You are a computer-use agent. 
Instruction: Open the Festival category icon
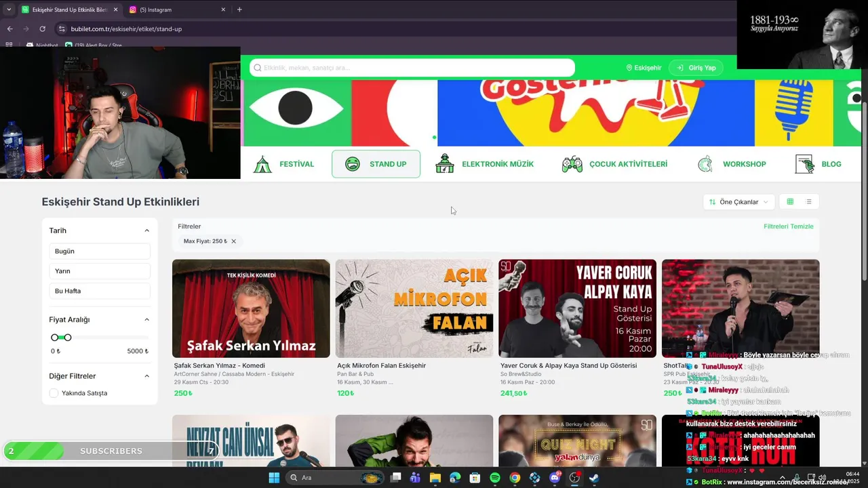coord(262,164)
